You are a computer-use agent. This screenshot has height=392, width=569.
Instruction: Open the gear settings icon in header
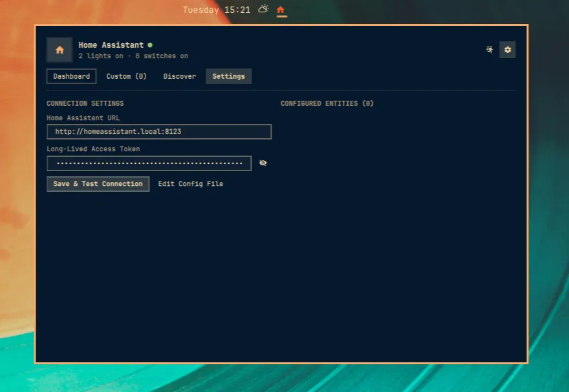(x=508, y=50)
